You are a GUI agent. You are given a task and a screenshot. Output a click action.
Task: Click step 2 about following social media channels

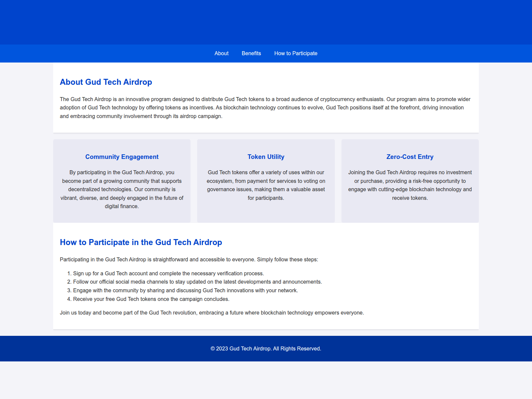coord(198,281)
